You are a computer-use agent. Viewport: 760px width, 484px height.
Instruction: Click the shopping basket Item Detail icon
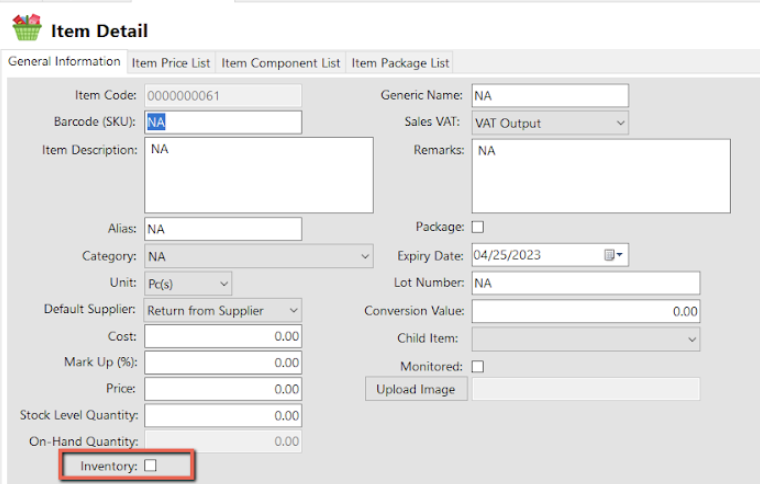27,28
